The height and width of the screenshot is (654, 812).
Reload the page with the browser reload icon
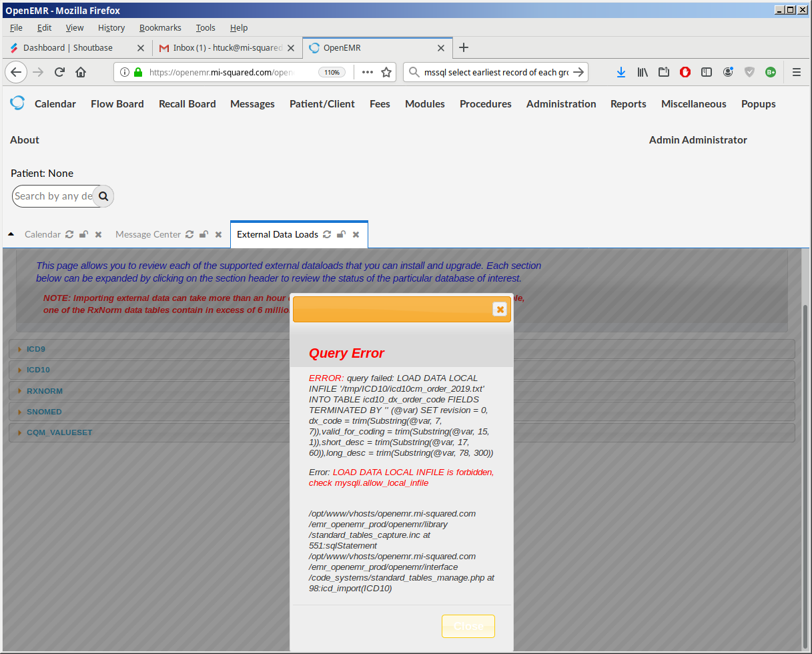(59, 72)
